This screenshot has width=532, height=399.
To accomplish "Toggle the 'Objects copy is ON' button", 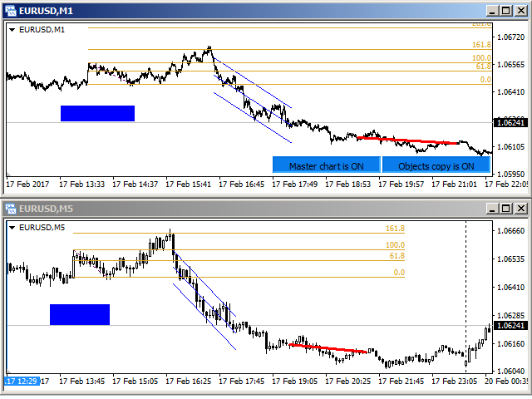I will pyautogui.click(x=436, y=165).
